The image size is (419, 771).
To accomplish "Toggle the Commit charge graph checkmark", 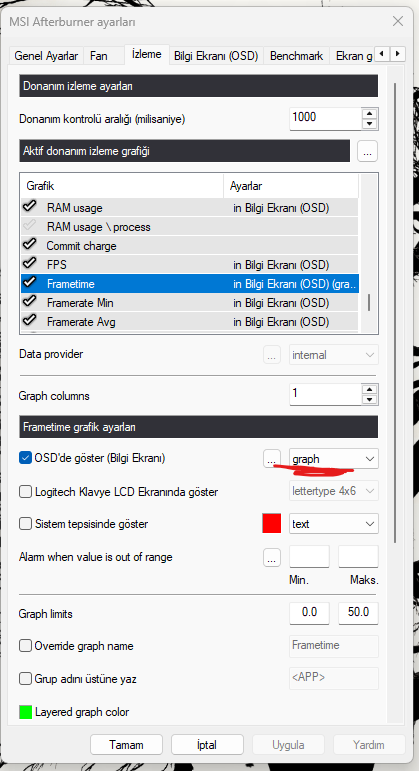I will coord(30,244).
